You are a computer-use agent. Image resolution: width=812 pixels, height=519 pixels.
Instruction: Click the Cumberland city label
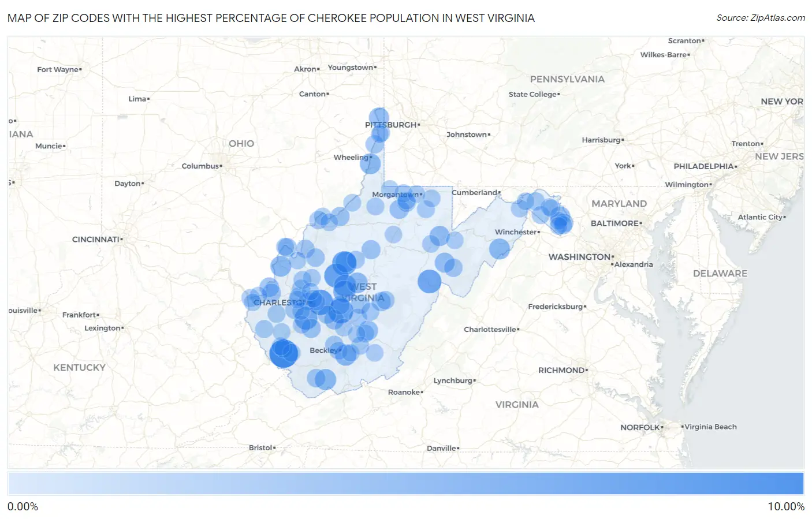coord(475,192)
